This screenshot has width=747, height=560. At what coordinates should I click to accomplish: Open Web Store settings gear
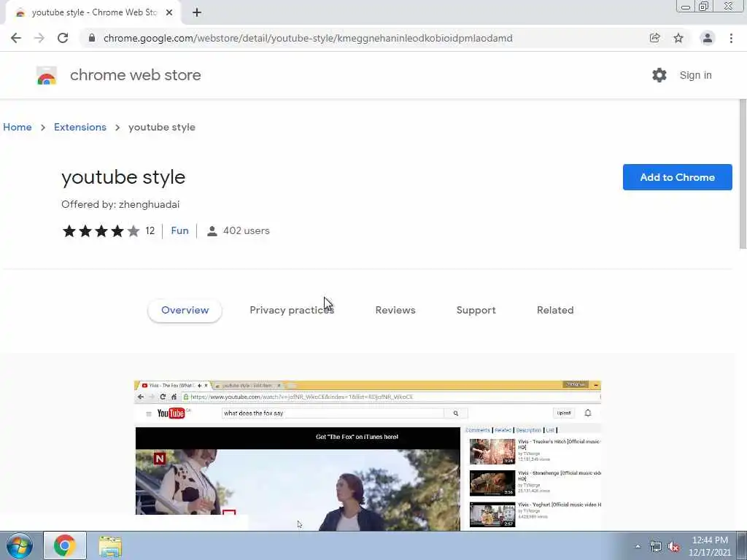click(x=659, y=75)
